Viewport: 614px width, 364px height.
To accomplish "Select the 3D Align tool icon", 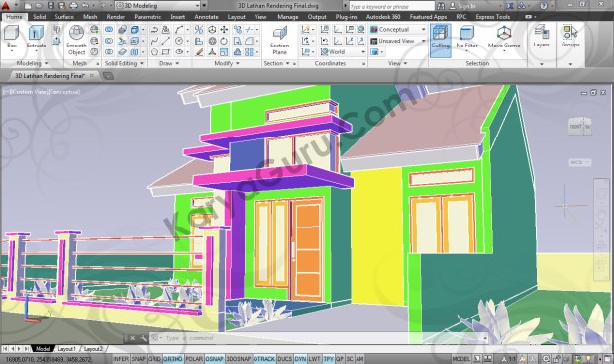I will point(199,41).
